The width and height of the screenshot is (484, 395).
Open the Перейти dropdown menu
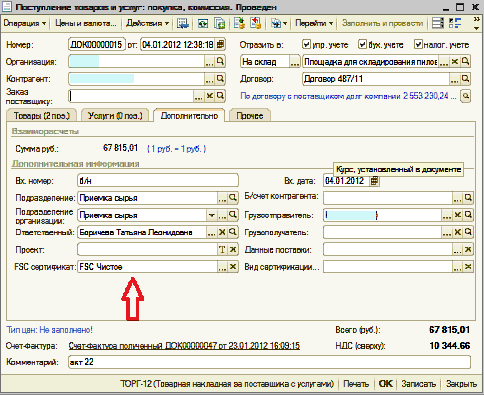314,23
